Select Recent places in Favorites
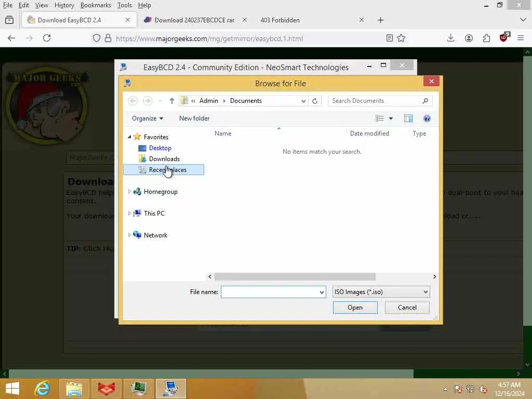532x399 pixels. pos(164,170)
